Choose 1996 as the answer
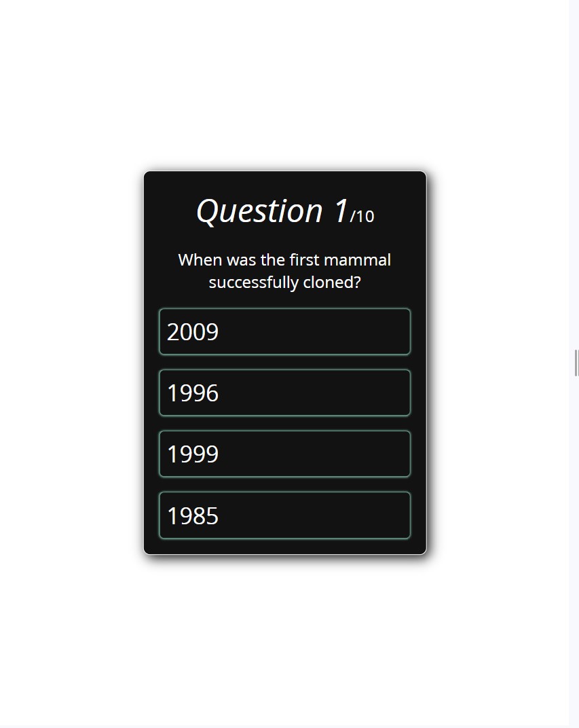 [x=284, y=393]
